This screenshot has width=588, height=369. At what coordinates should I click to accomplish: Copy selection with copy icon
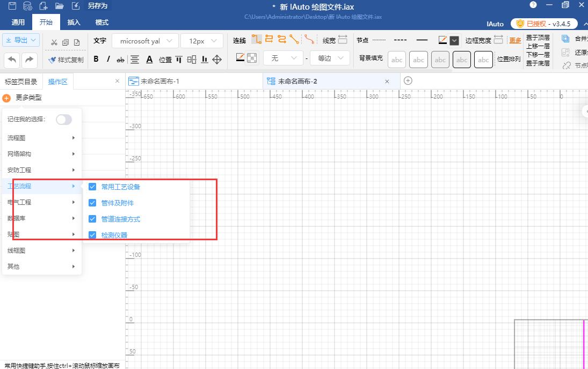[x=66, y=42]
